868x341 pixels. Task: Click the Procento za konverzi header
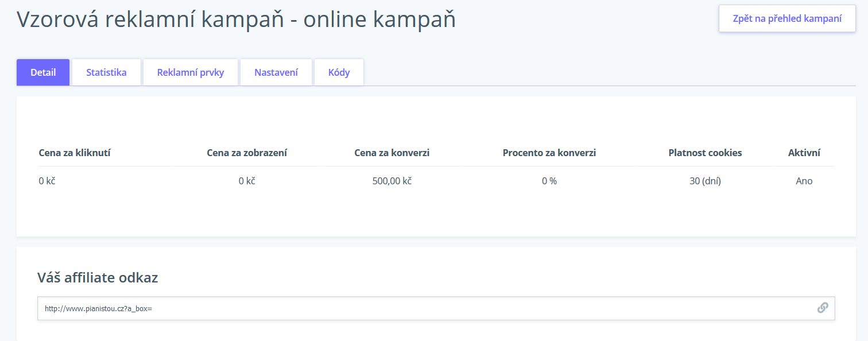(549, 153)
